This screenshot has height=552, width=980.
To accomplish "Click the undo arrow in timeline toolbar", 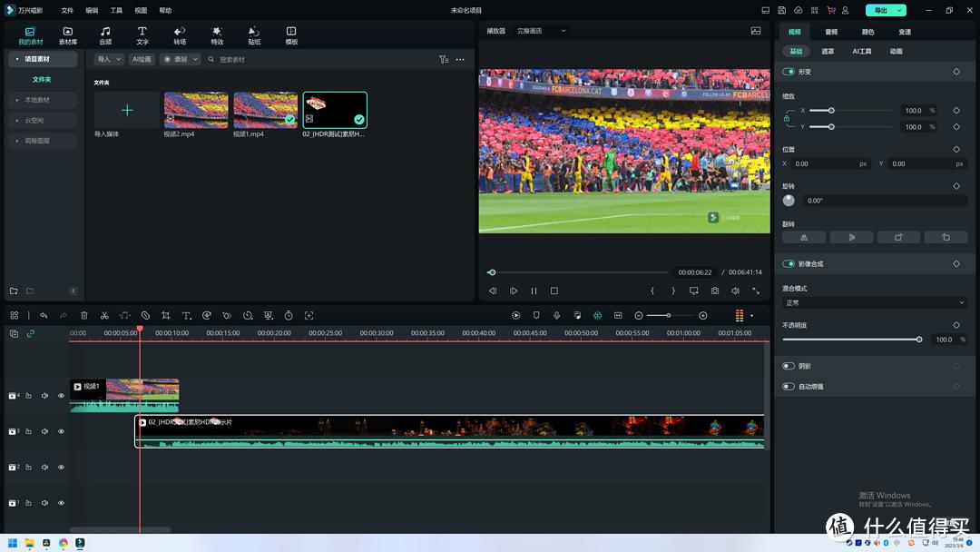I will (44, 315).
